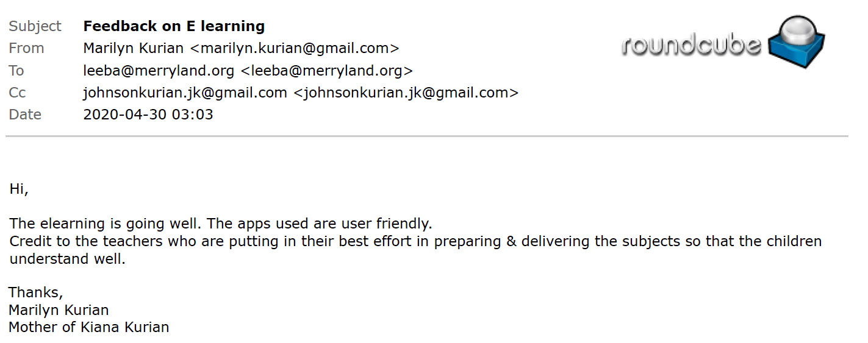Image resolution: width=868 pixels, height=343 pixels.
Task: Click Cc johnsonkurian.jk@gmail.com address
Action: tap(185, 93)
